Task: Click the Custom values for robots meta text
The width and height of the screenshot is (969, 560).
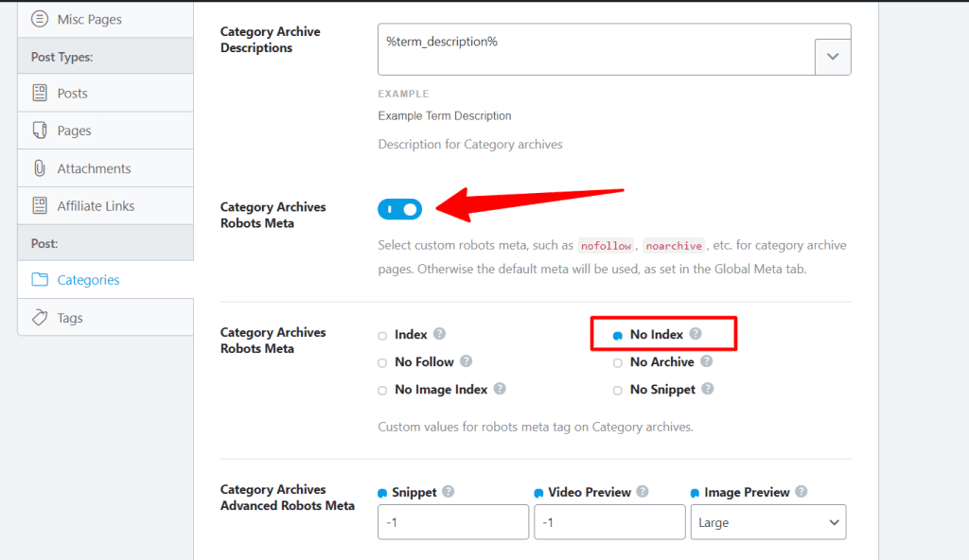Action: coord(536,427)
